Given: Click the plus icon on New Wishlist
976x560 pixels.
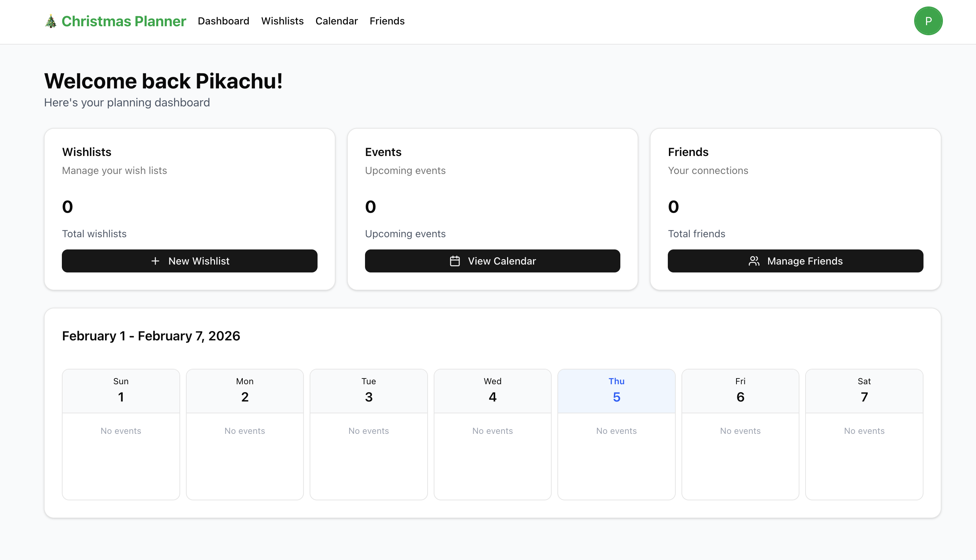Looking at the screenshot, I should point(155,261).
